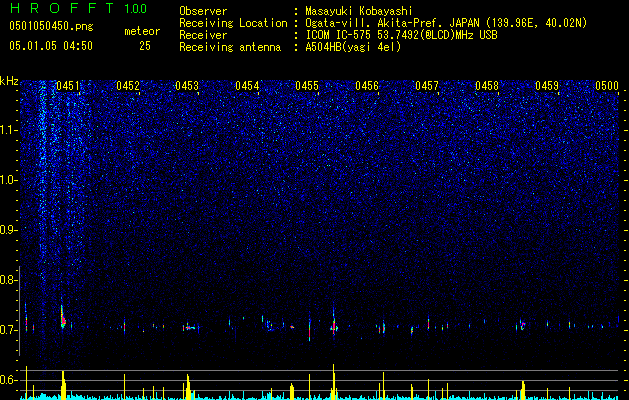
Task: Select the 1.1 kHz frequency label
Action: pyautogui.click(x=9, y=130)
